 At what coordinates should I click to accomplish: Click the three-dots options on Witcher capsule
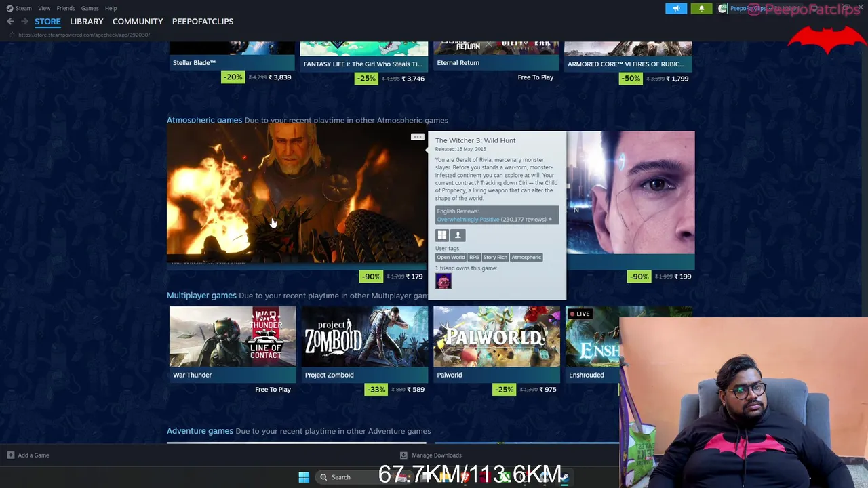[417, 138]
